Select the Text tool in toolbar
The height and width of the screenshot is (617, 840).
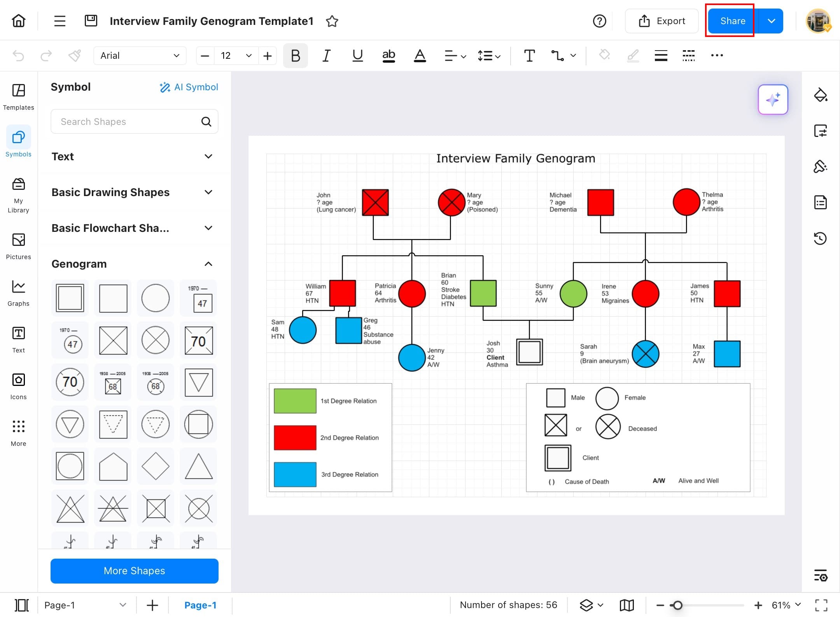529,56
